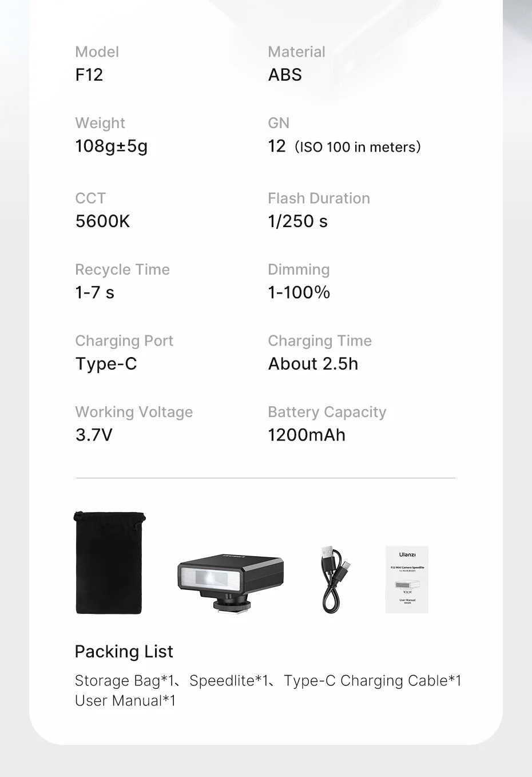Click the ISO 100 in meters note

[x=358, y=148]
